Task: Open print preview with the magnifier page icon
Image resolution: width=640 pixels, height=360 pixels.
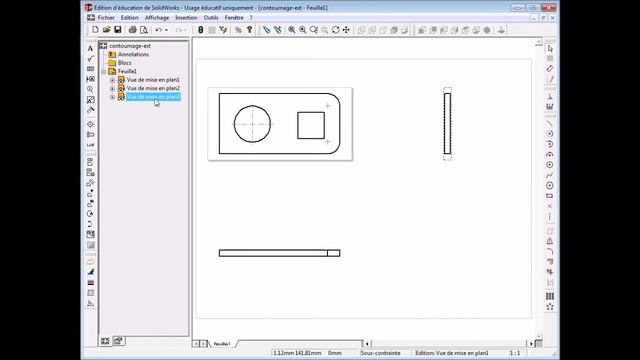Action: (144, 30)
